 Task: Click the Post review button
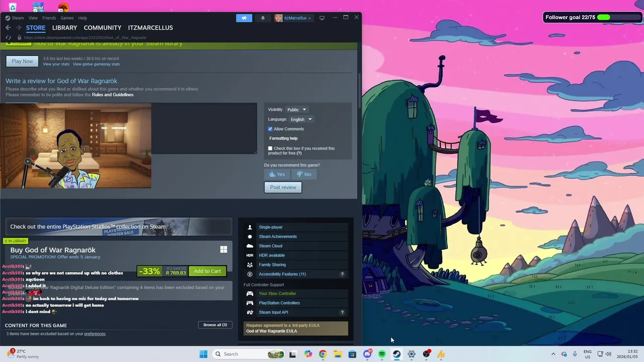pos(283,187)
